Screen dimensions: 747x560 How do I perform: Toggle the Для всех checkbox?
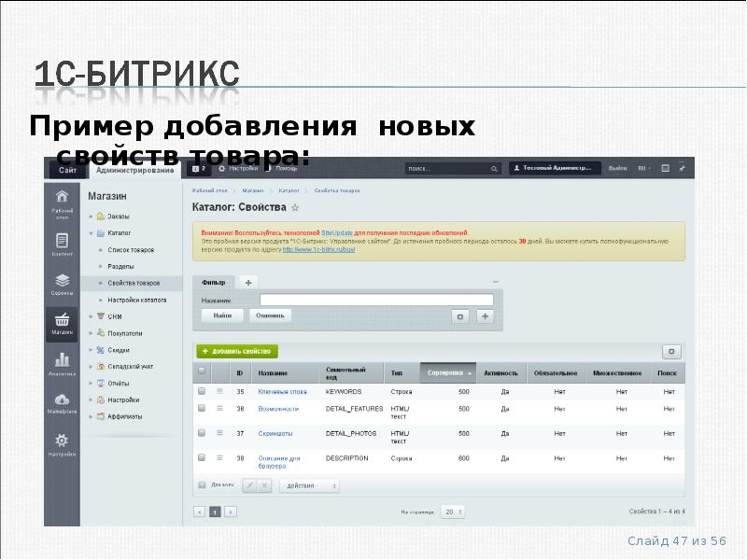coord(202,485)
